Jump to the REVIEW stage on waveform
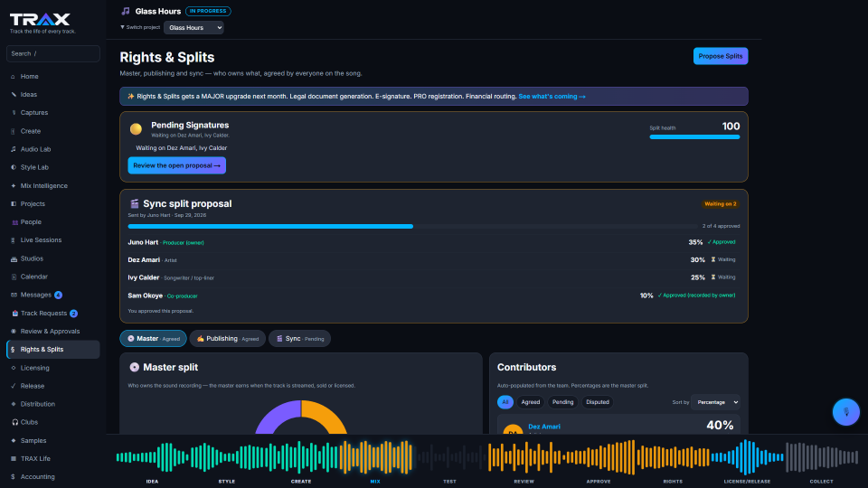Screen dimensions: 868x488 tap(524, 460)
